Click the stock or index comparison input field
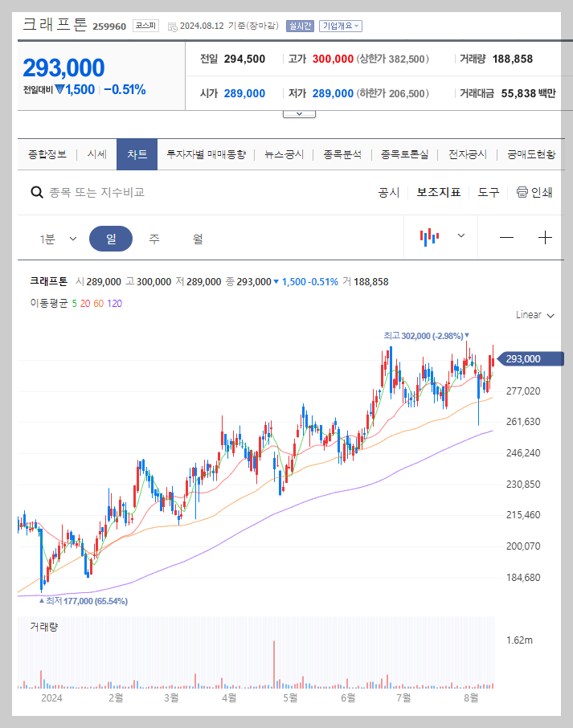The image size is (573, 728). [121, 192]
